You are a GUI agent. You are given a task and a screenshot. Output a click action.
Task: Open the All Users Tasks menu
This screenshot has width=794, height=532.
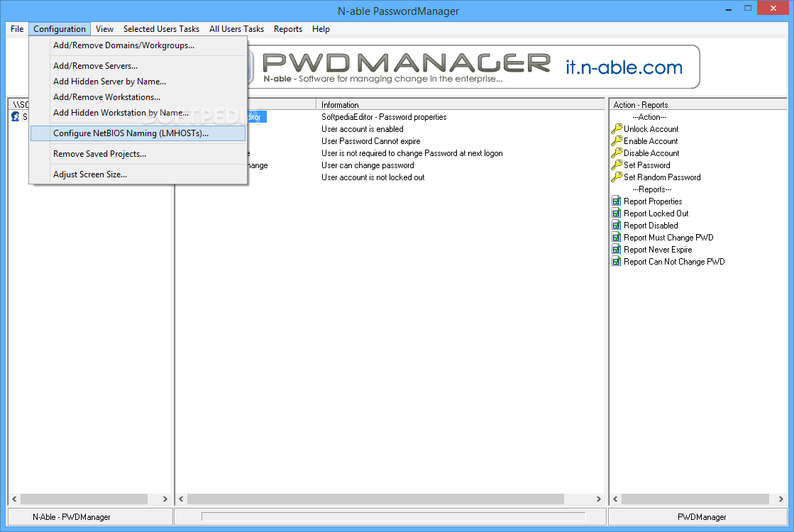[236, 29]
